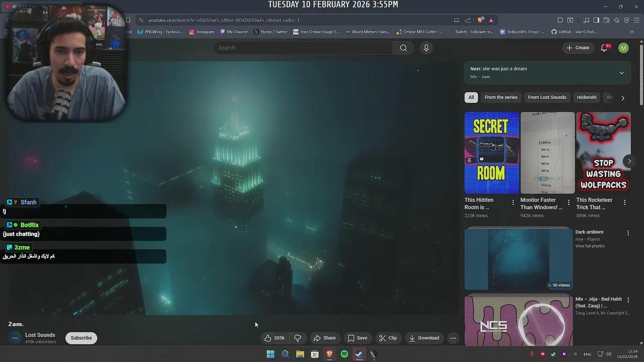Open STOP WASTING WOLFPACKS short thumbnail
Image resolution: width=644 pixels, height=362 pixels.
point(603,153)
